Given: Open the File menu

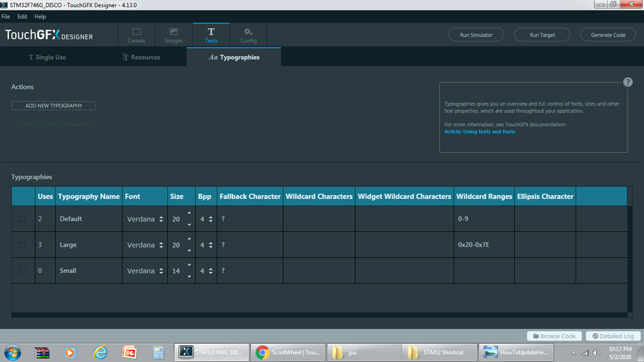Looking at the screenshot, I should pyautogui.click(x=6, y=16).
